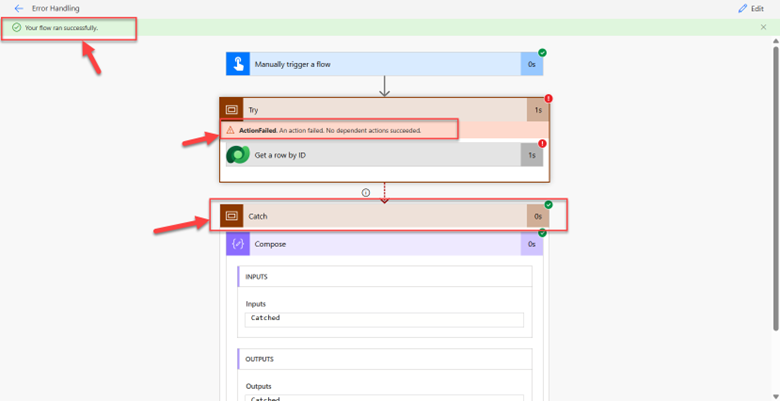780x401 pixels.
Task: Click the Try scope icon
Action: [x=231, y=110]
